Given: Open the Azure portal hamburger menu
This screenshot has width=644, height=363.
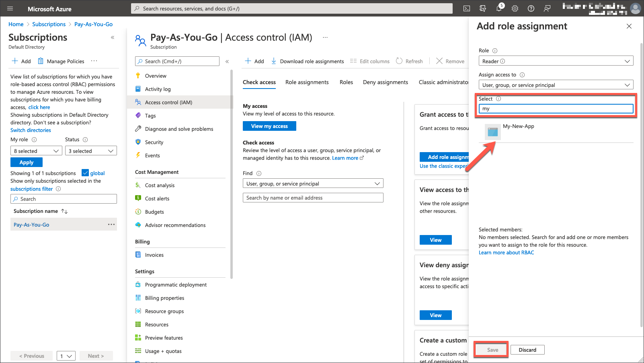Looking at the screenshot, I should tap(10, 8).
